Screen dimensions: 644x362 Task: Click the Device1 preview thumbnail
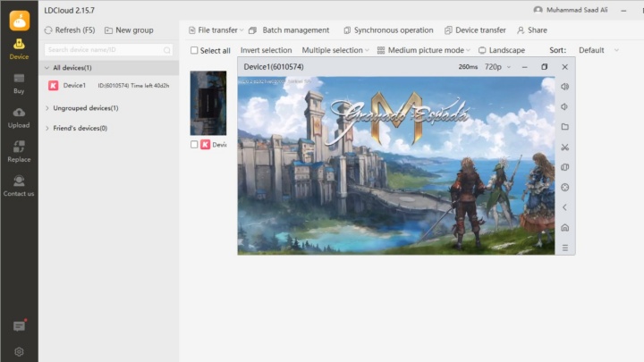pyautogui.click(x=208, y=103)
